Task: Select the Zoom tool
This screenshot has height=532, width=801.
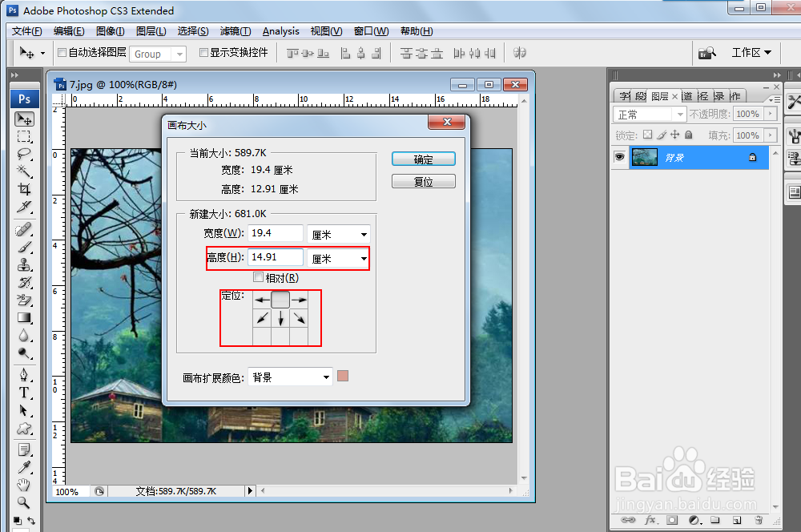Action: click(25, 503)
